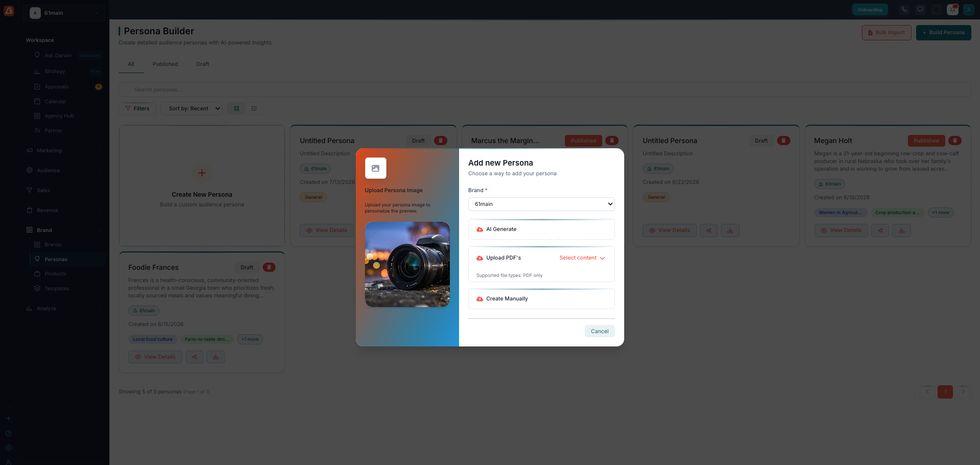Open the chat message icon in the top bar

point(920,9)
